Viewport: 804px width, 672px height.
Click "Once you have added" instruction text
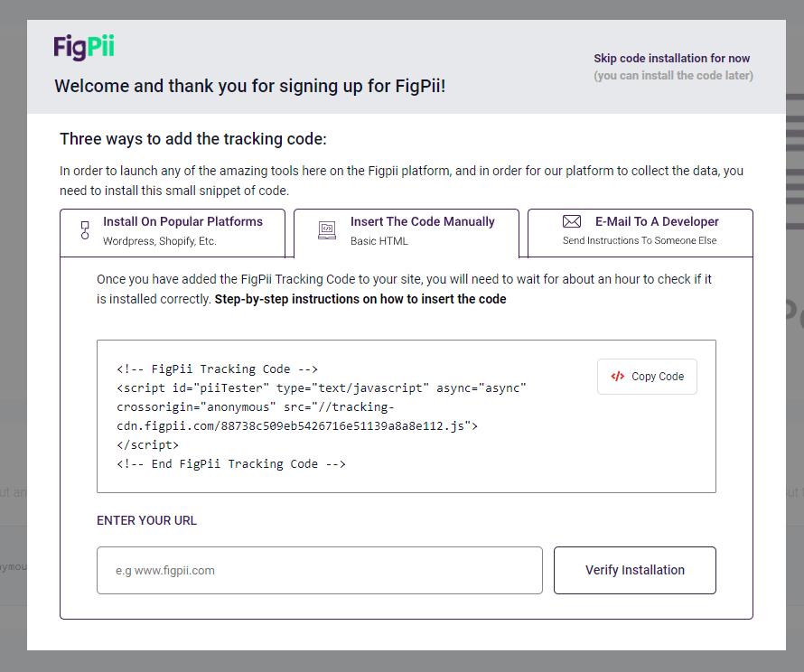tap(404, 289)
